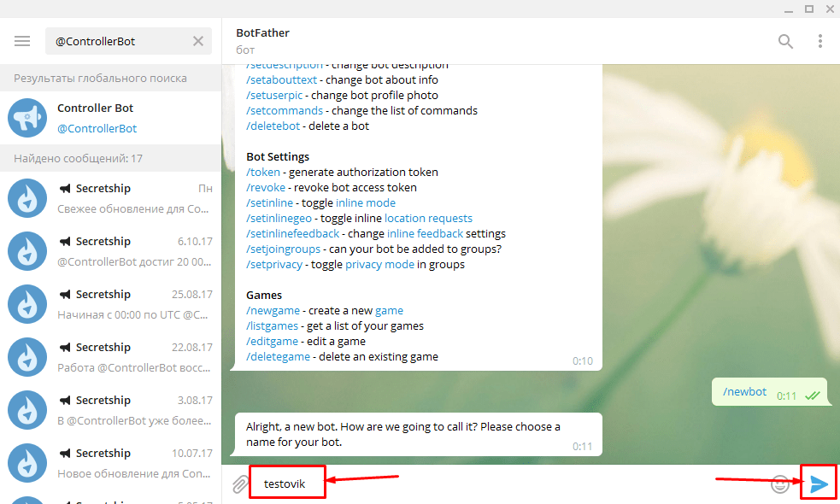This screenshot has height=504, width=840.
Task: Click the /deletegame command link
Action: [278, 357]
